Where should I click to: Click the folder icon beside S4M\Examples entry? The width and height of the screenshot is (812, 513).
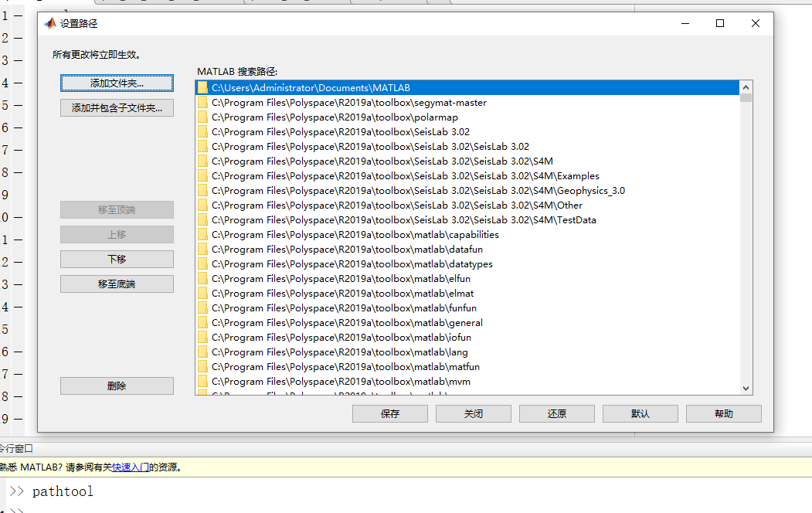pos(203,175)
